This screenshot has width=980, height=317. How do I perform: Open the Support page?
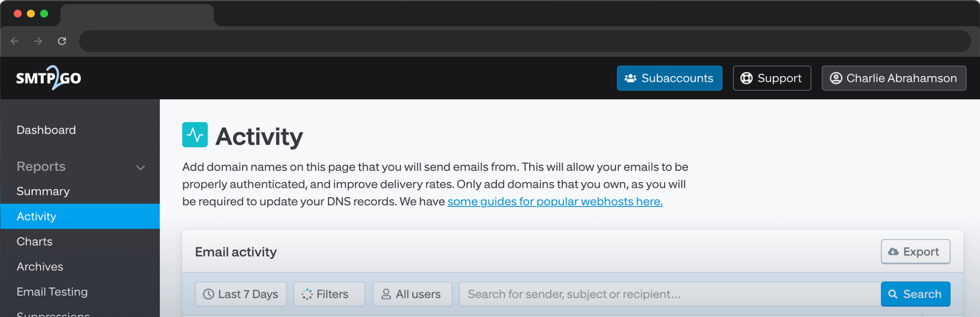pos(771,78)
